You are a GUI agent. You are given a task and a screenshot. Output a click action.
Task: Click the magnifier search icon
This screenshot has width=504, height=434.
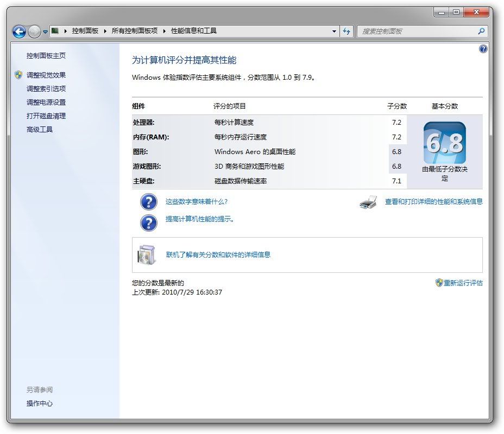[x=481, y=31]
